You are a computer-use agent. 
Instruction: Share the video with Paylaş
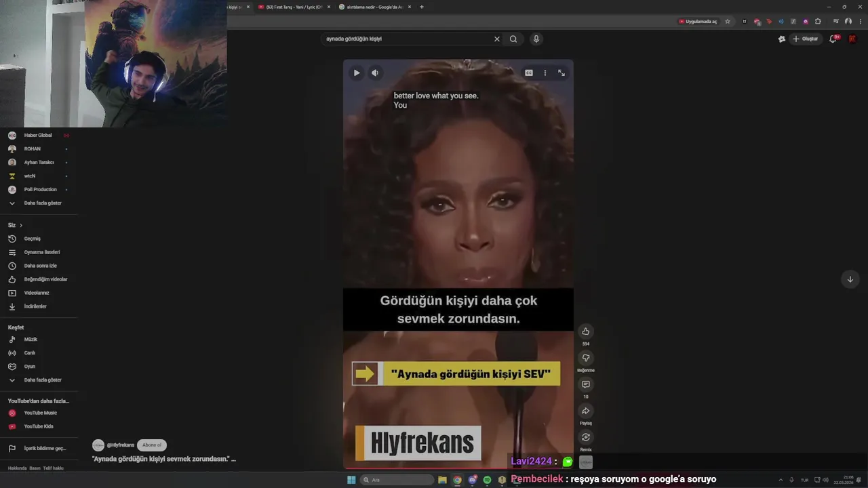[586, 411]
